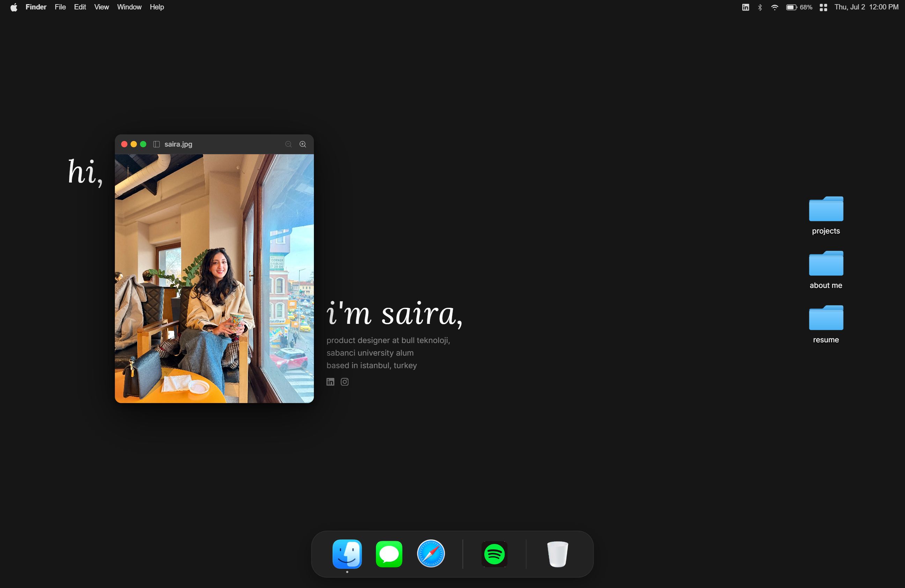Open Trash from the dock
Image resolution: width=905 pixels, height=588 pixels.
(558, 554)
